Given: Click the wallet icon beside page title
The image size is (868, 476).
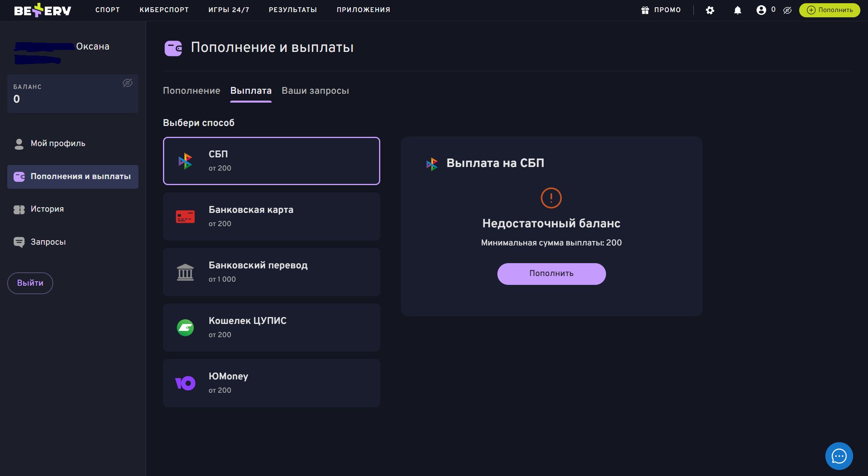Looking at the screenshot, I should click(x=173, y=48).
